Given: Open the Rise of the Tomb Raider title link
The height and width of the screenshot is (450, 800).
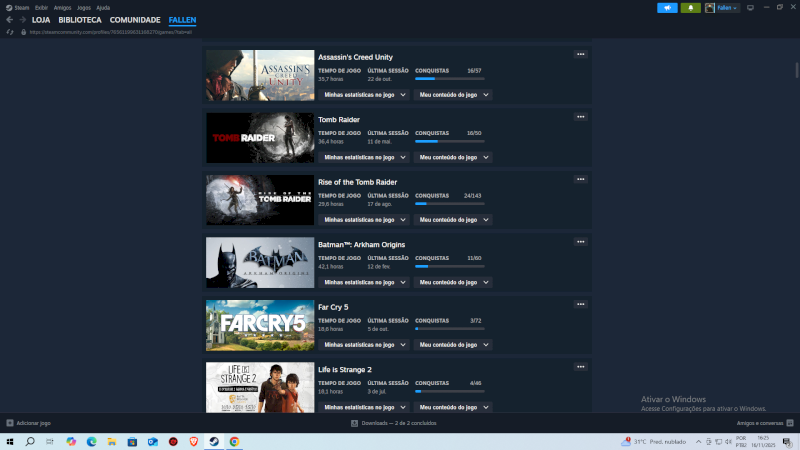Looking at the screenshot, I should point(357,182).
